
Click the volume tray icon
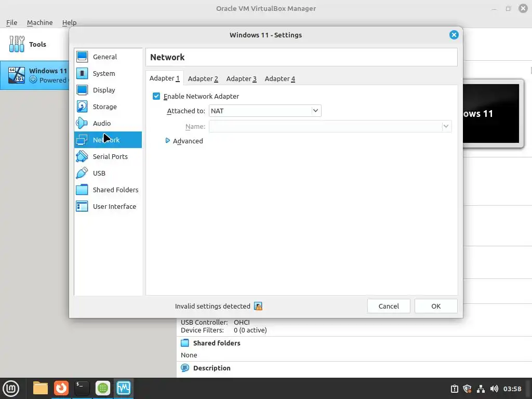pos(494,389)
